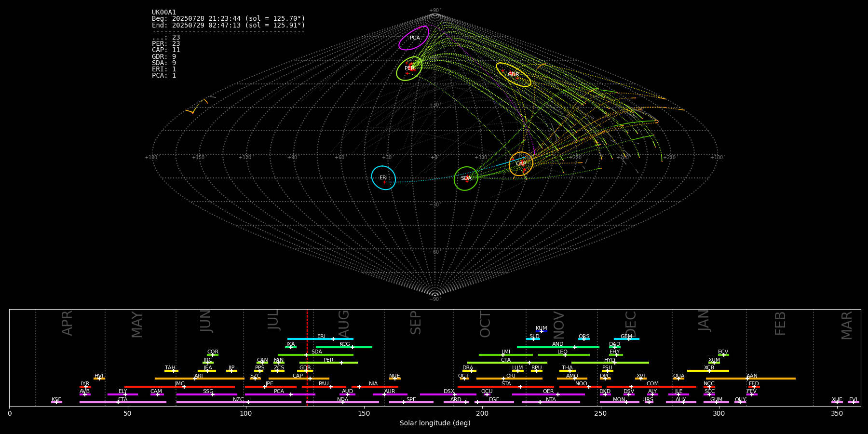Screen dimensions: 868x434
Task: Click the DEC month label in the timeline
Action: coord(631,324)
